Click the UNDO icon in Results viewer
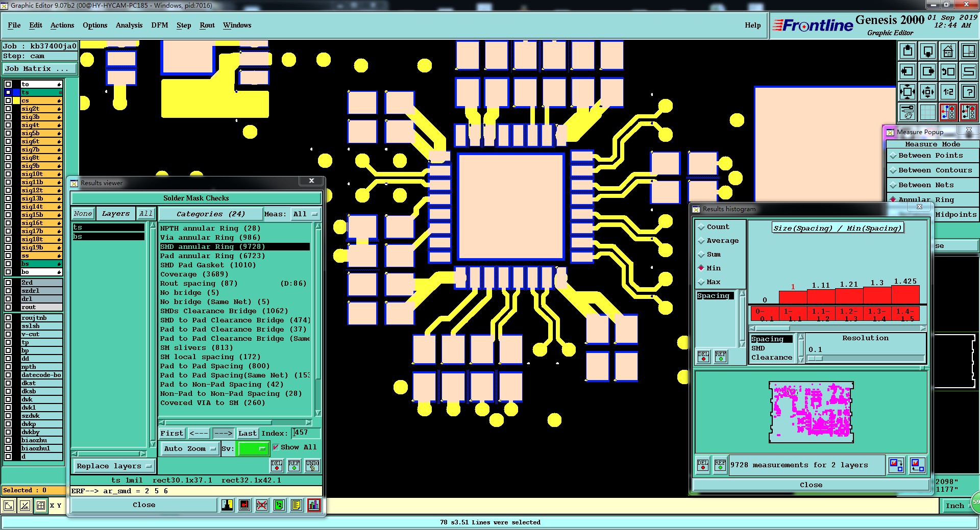Screen dimensions: 980x530 click(x=312, y=465)
